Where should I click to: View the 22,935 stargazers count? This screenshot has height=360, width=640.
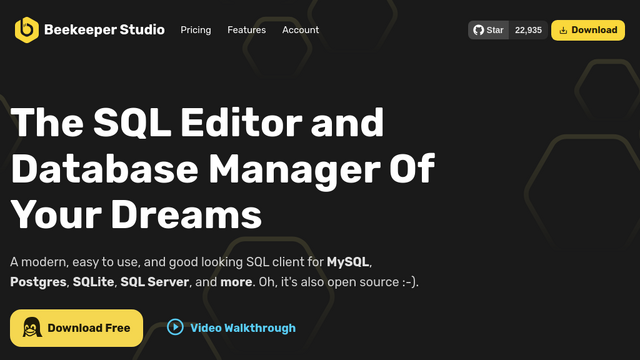coord(528,30)
